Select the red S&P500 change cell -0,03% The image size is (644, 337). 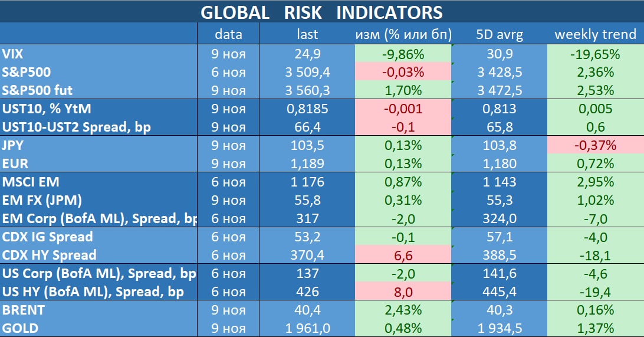403,73
